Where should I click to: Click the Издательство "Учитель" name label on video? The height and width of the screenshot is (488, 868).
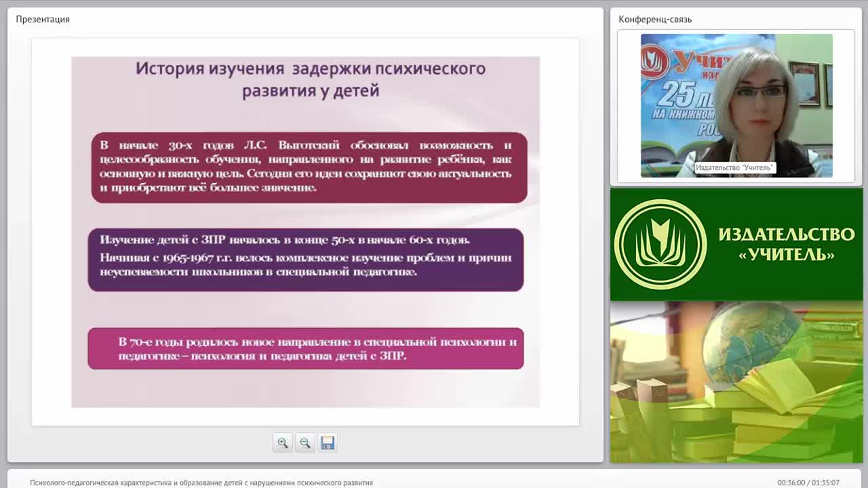[x=735, y=167]
